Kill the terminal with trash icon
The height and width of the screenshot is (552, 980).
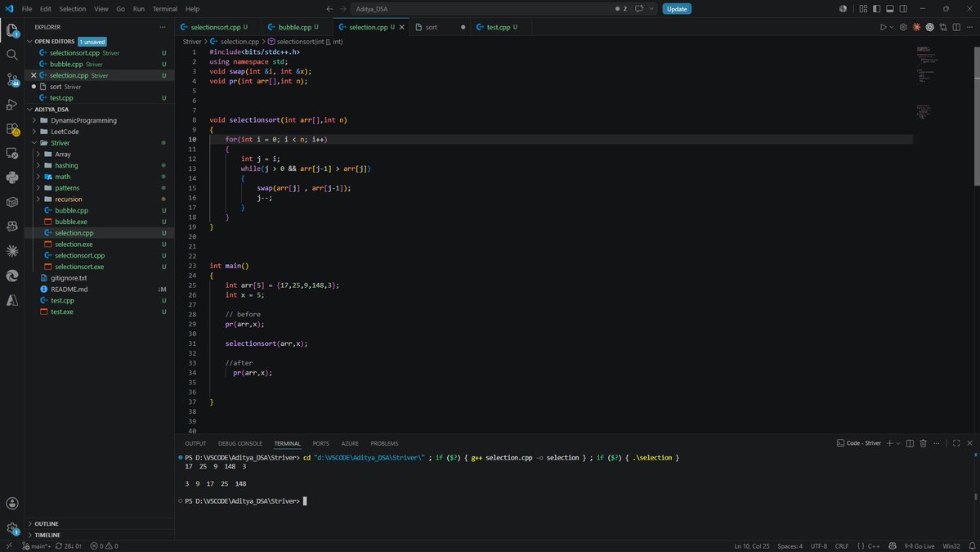[x=923, y=443]
